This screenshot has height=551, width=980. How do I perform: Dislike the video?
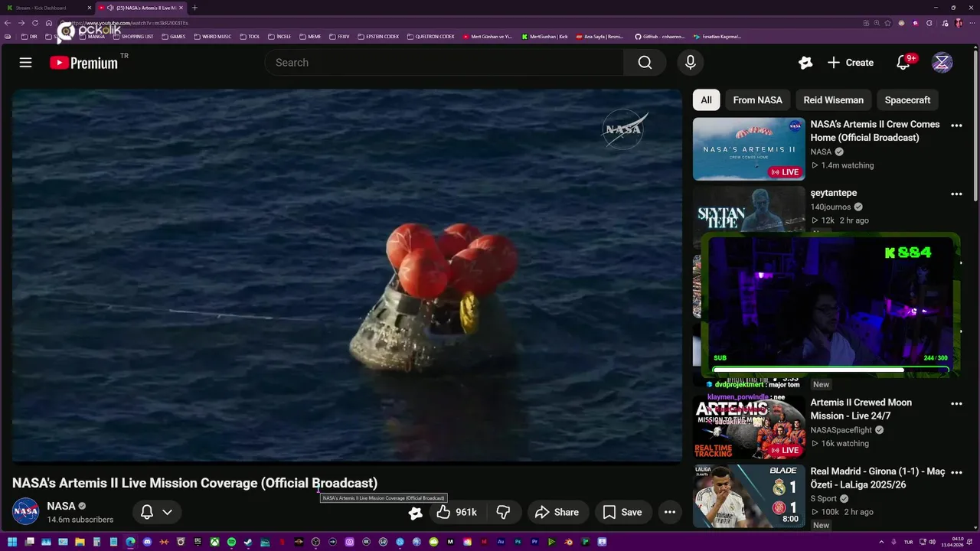tap(503, 512)
